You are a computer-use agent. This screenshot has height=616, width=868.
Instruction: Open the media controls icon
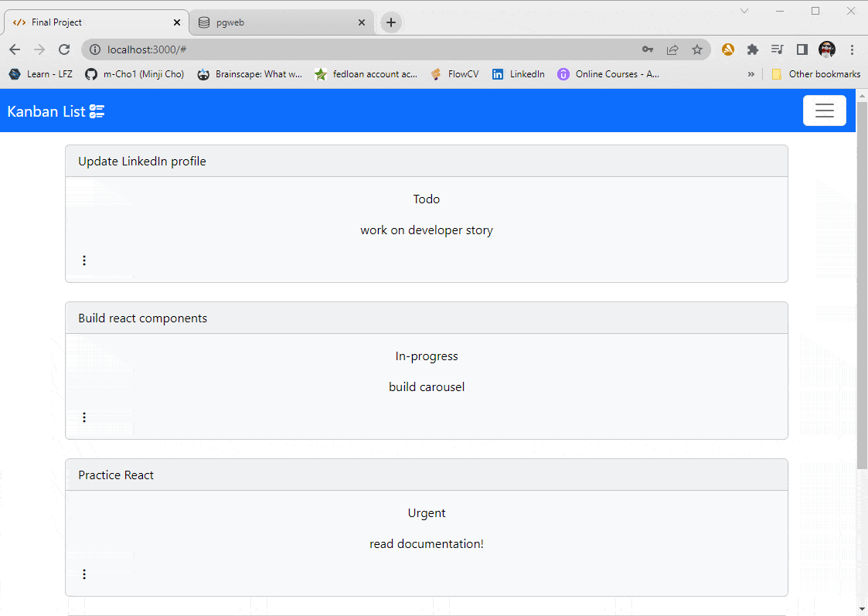pos(778,49)
